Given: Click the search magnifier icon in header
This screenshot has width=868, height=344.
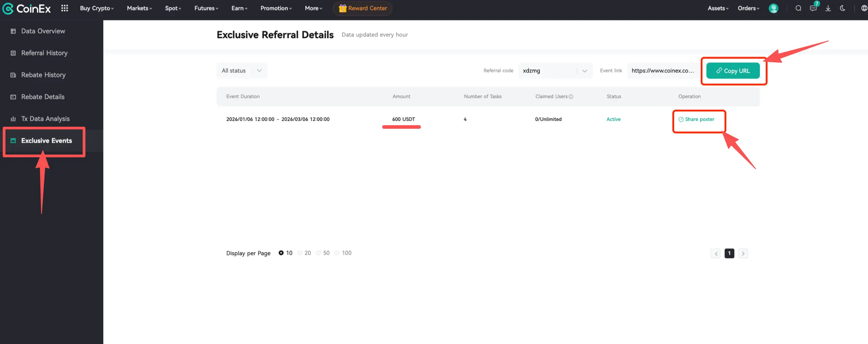Looking at the screenshot, I should point(798,8).
